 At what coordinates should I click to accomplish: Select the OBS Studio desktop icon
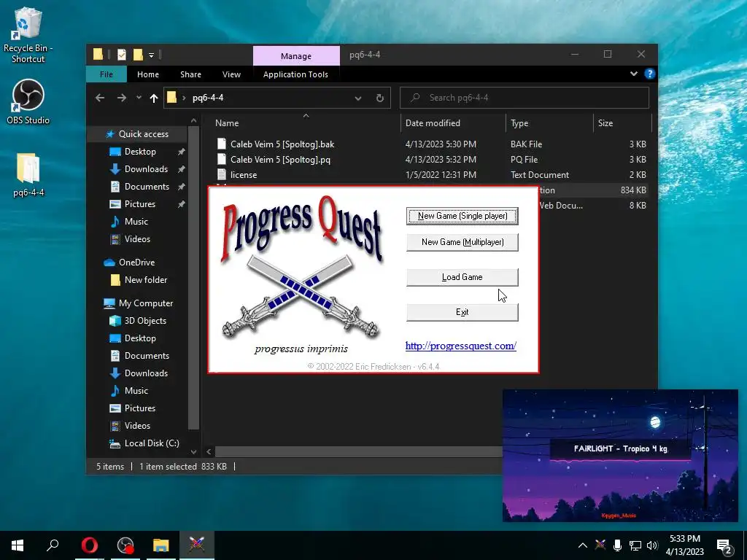coord(28,102)
